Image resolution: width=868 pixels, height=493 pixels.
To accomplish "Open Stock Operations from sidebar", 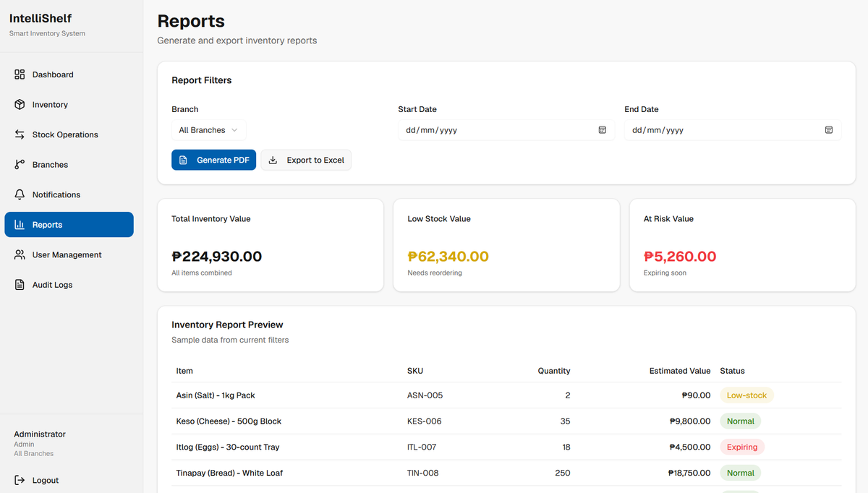I will click(x=69, y=134).
